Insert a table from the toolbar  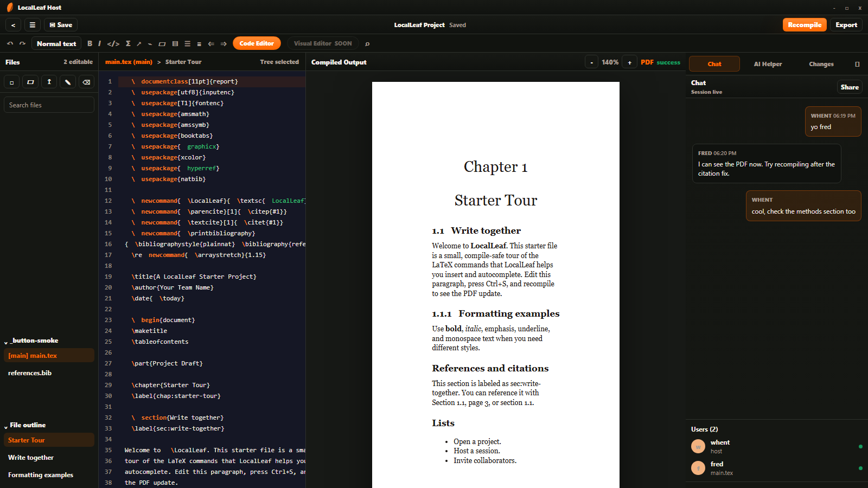coord(175,44)
